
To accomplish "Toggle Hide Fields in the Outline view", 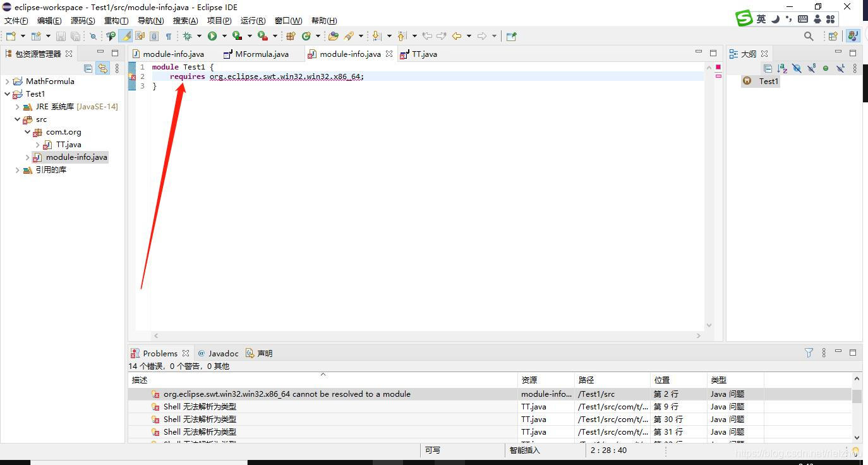I will [x=797, y=68].
